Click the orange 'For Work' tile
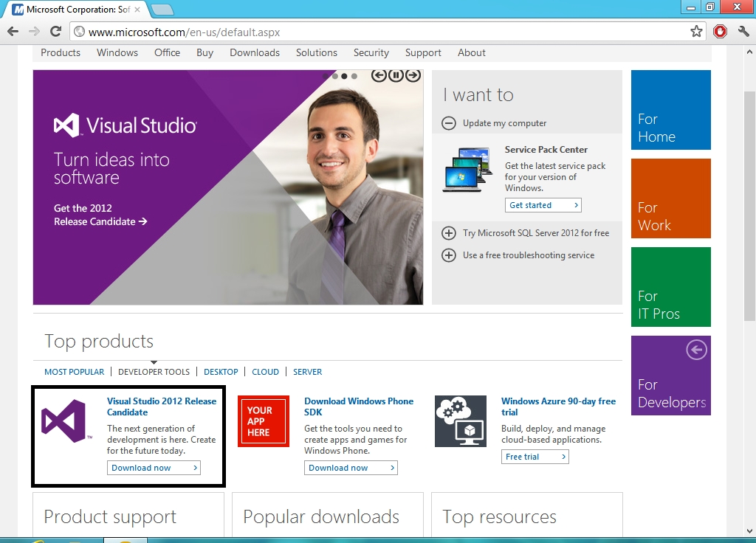 [x=670, y=198]
